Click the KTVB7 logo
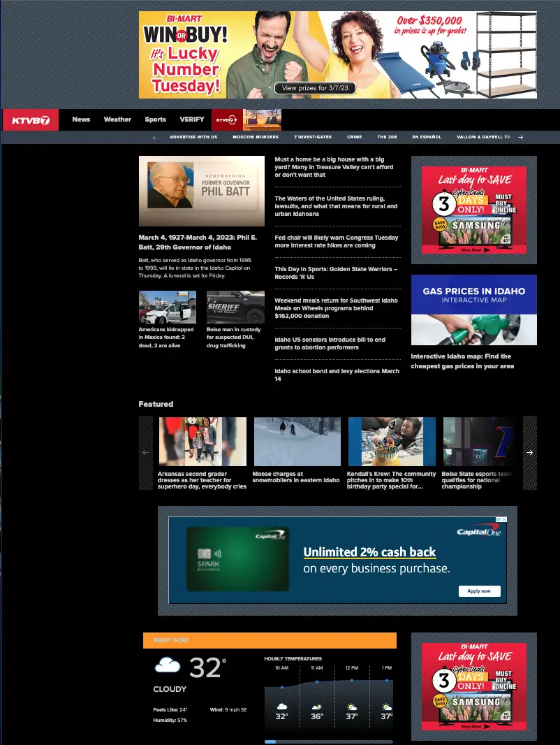This screenshot has height=745, width=560. click(30, 120)
